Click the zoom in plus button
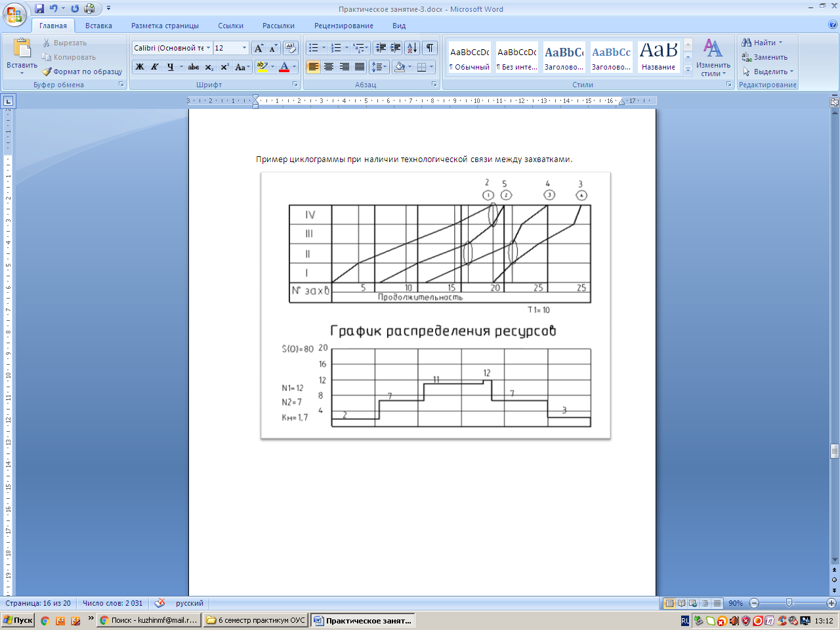Image resolution: width=840 pixels, height=630 pixels. tap(831, 603)
